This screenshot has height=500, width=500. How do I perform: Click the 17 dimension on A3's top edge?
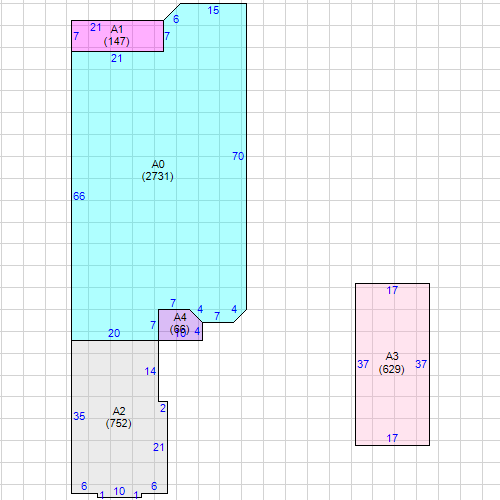(392, 290)
